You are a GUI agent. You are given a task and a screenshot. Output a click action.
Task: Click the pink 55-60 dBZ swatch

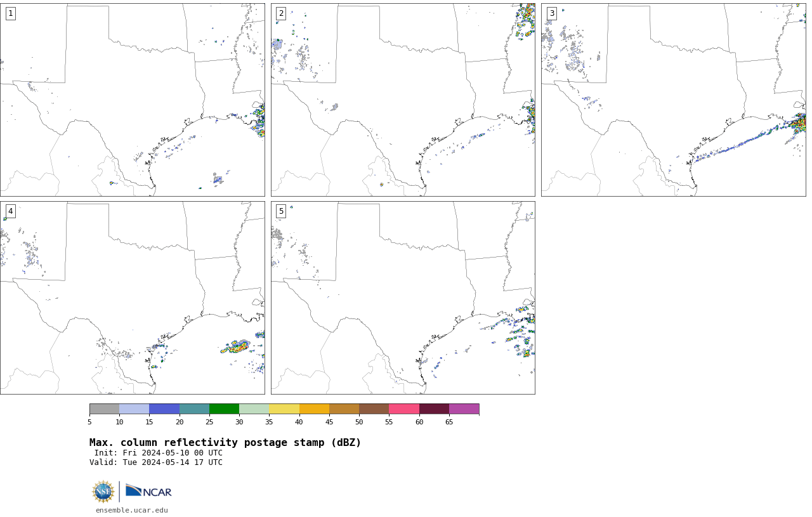point(404,409)
